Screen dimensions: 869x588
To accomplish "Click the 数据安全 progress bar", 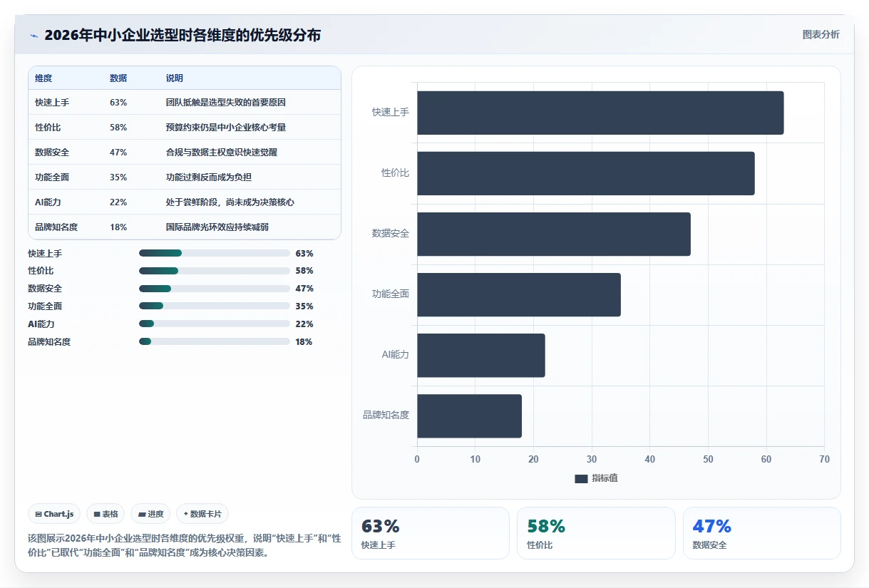I will (214, 289).
